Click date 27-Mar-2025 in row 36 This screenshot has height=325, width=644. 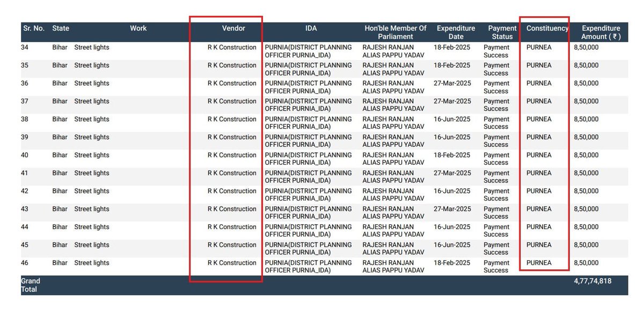click(x=452, y=83)
